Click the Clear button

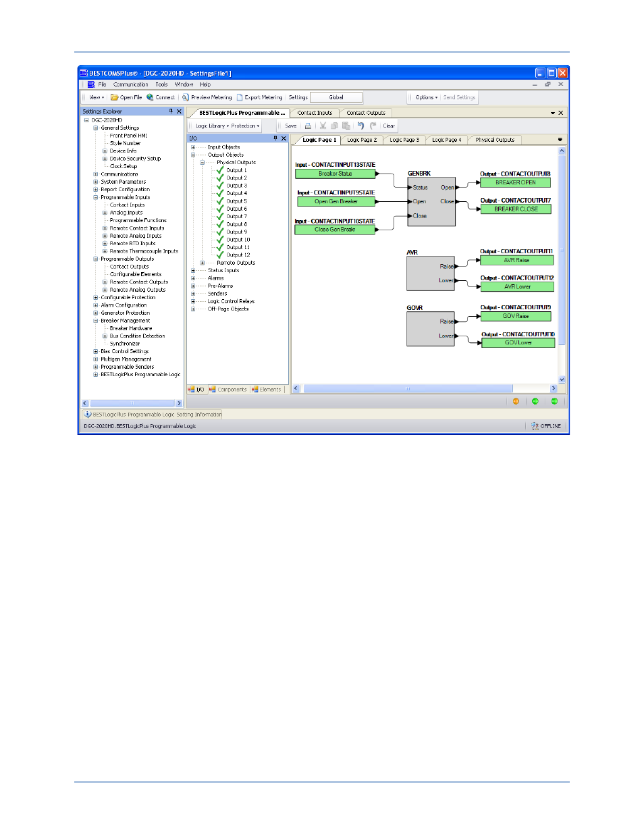[x=389, y=126]
